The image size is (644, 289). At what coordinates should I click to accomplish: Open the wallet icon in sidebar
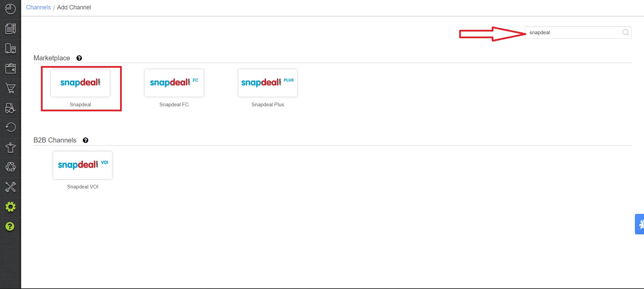(x=10, y=68)
